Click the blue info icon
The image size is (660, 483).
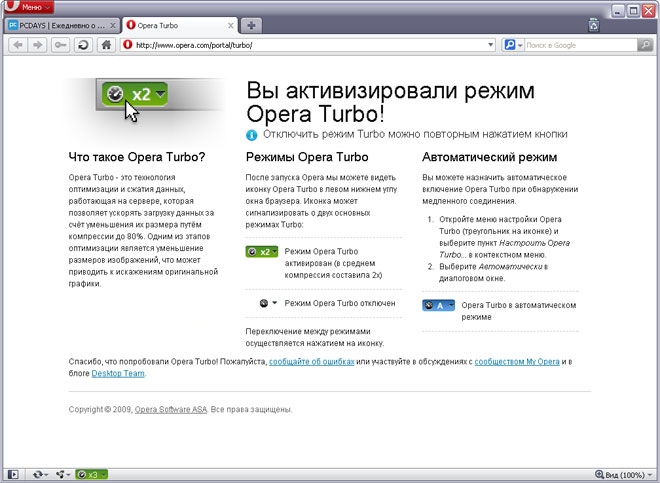tap(251, 135)
